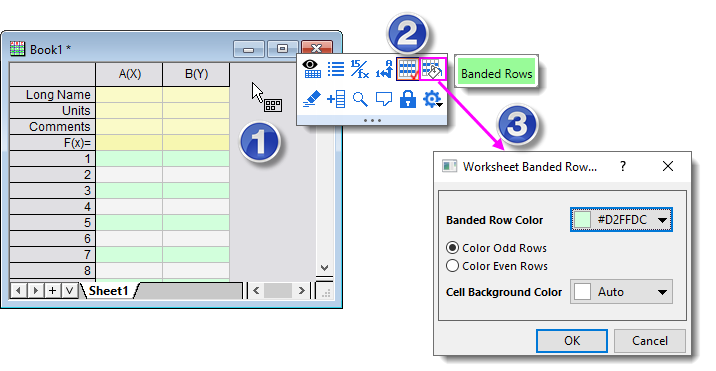This screenshot has width=716, height=371.
Task: Click Cancel in banded rows dialog
Action: (650, 341)
